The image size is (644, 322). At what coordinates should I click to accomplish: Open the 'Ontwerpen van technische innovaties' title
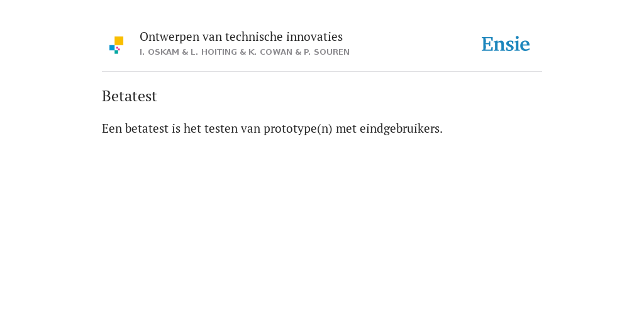[241, 37]
